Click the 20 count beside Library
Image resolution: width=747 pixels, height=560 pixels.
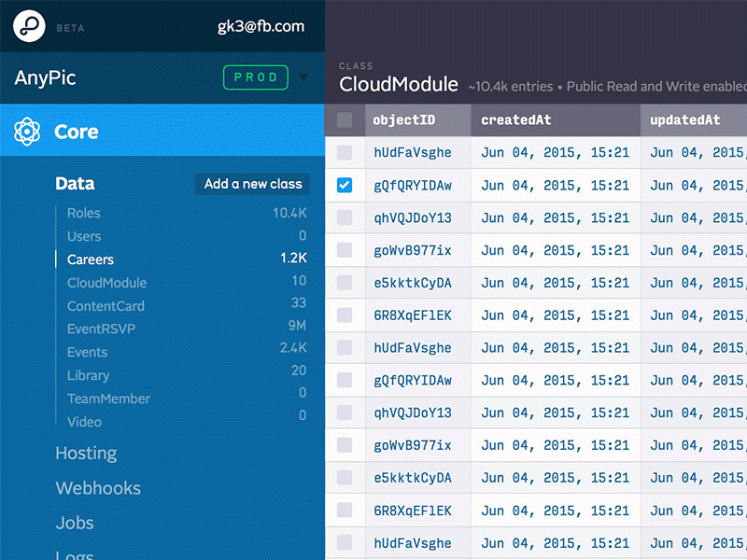point(299,371)
